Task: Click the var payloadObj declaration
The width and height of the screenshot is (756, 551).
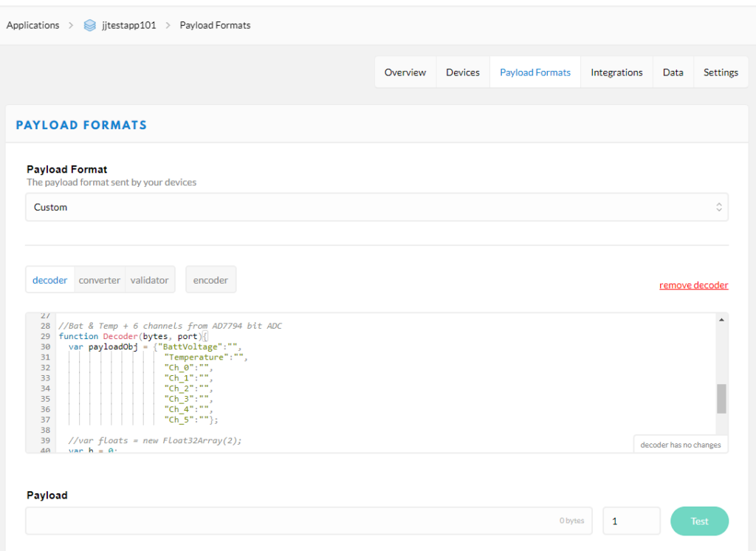Action: coord(155,347)
